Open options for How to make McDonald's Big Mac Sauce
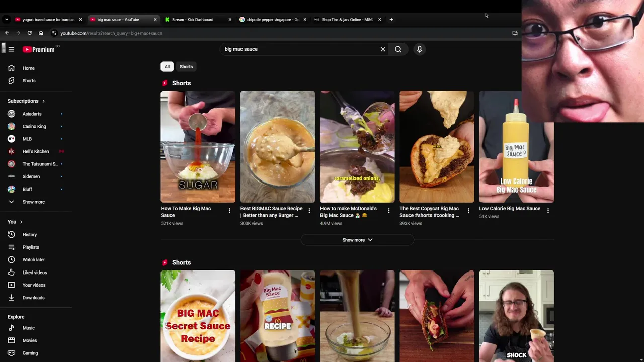644x362 pixels. pos(388,211)
